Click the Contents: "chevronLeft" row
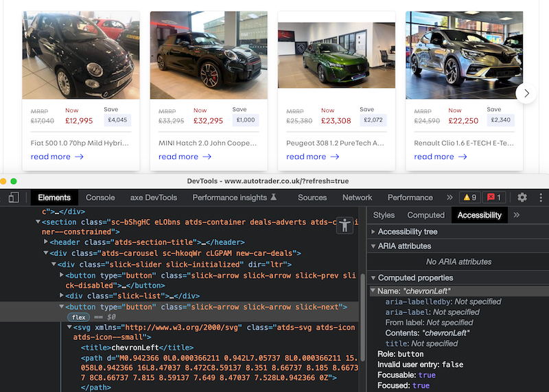 tap(428, 333)
